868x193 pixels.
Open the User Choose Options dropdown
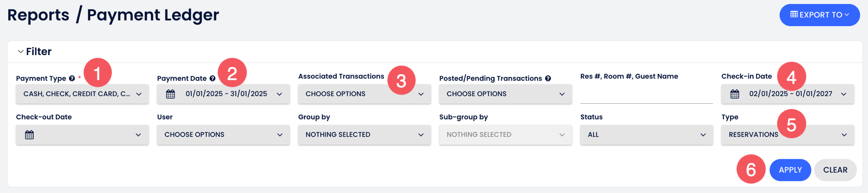coord(223,135)
